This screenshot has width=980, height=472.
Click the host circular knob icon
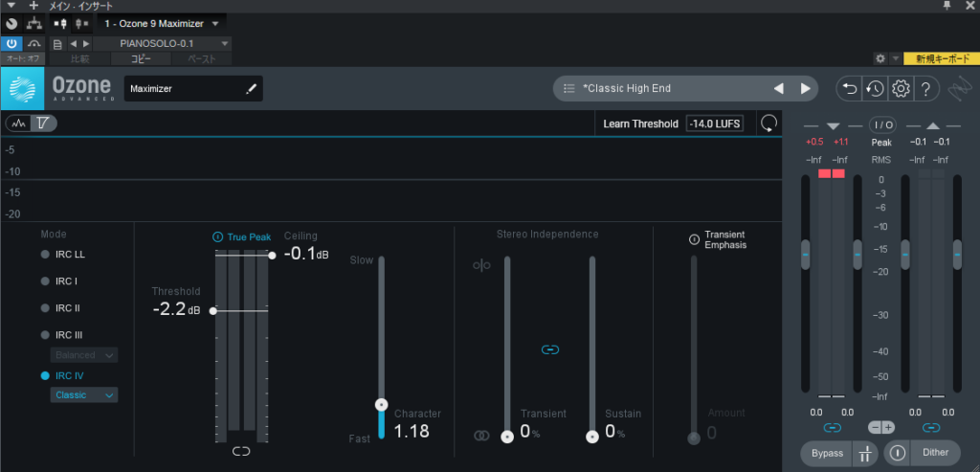click(x=11, y=24)
